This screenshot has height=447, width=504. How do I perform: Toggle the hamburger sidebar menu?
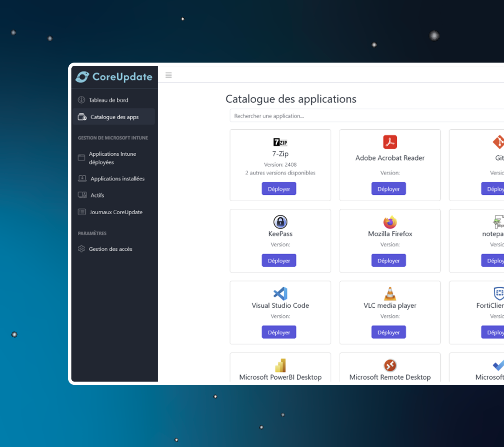[x=168, y=75]
